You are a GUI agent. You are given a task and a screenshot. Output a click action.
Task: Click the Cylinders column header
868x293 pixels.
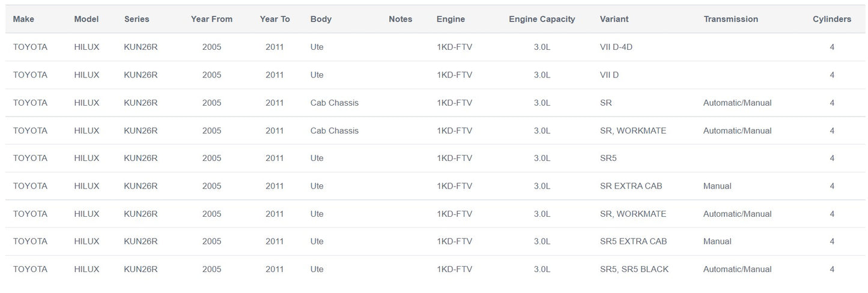tap(832, 19)
